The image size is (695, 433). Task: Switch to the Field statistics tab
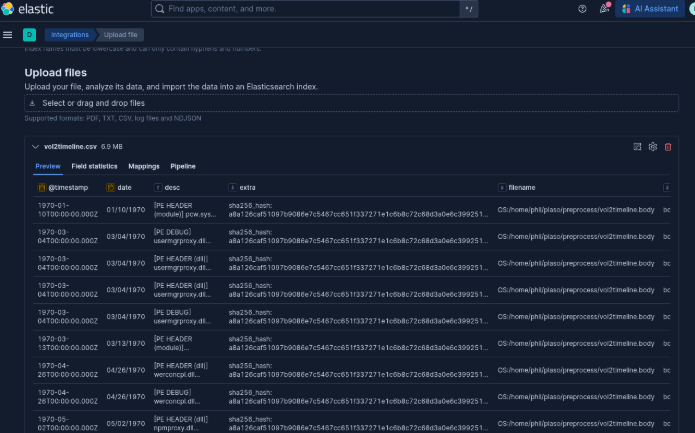(x=94, y=166)
